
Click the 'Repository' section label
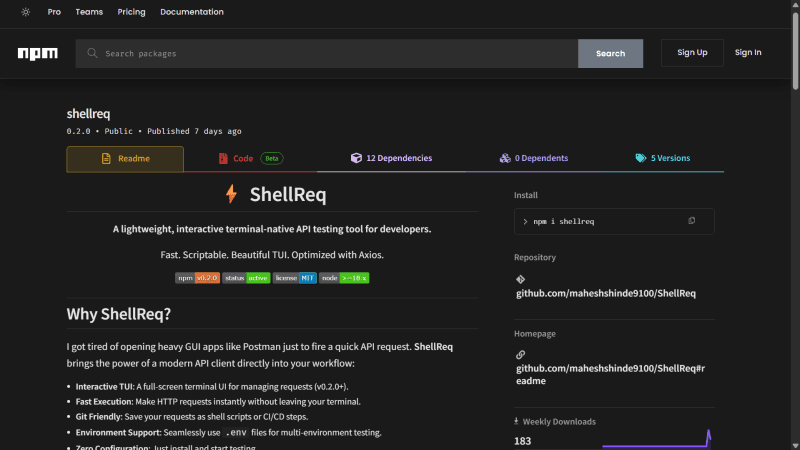click(535, 257)
